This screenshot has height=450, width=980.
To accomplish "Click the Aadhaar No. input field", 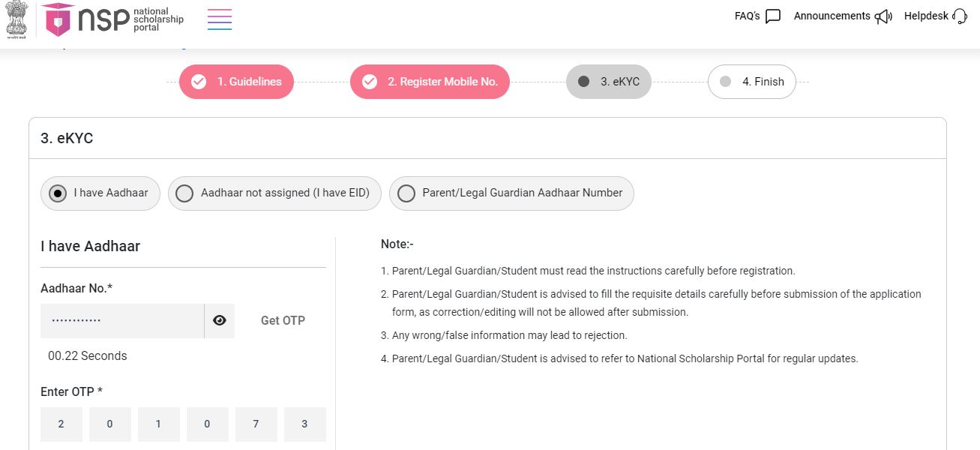I will coord(122,320).
